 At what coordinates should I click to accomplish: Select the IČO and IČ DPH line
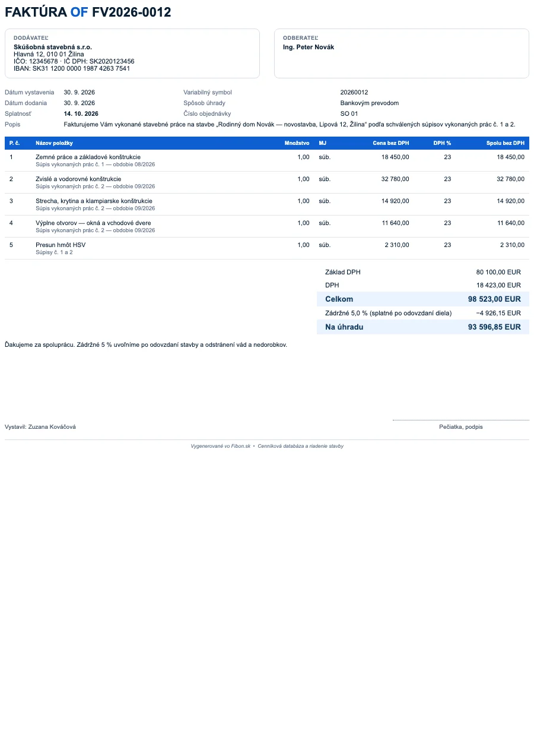(74, 61)
